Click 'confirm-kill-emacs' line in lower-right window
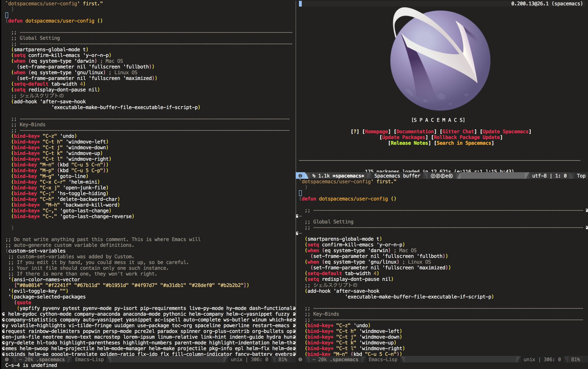 [x=355, y=245]
